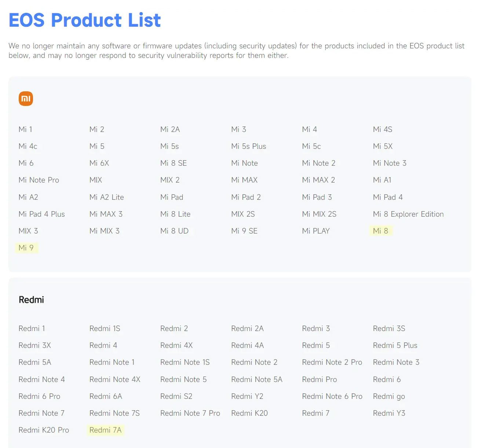The image size is (478, 448).
Task: Select Mi 8 Explorer Edition
Action: (x=408, y=214)
